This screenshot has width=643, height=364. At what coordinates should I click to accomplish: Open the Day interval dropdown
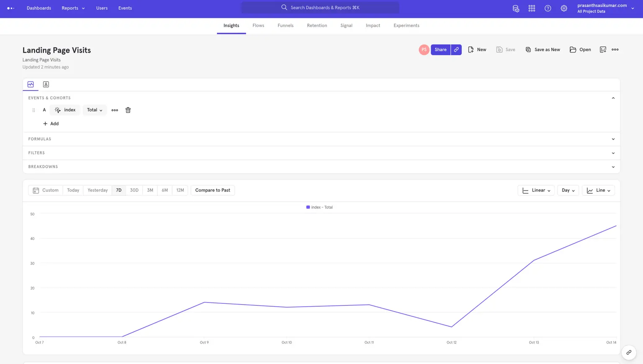coord(568,190)
